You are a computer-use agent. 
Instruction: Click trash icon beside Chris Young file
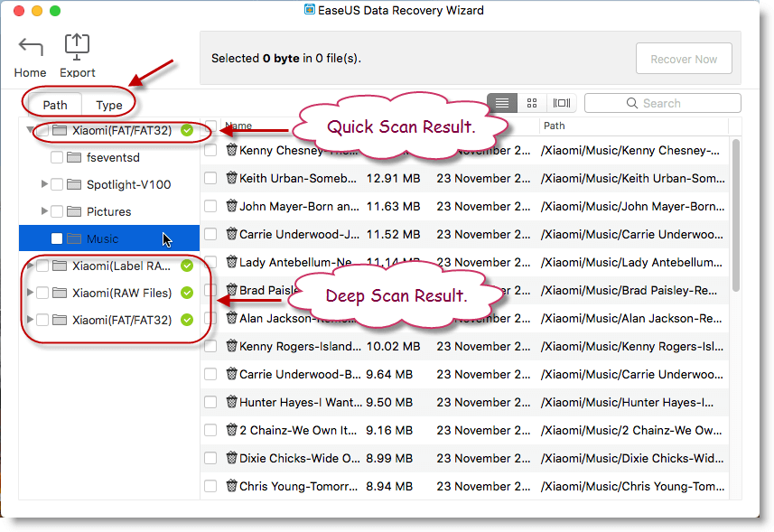point(231,486)
